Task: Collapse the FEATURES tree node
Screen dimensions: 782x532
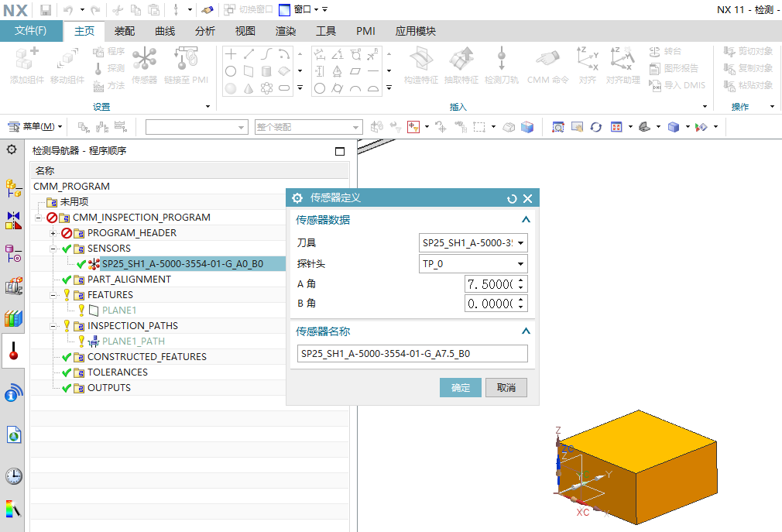Action: (53, 295)
